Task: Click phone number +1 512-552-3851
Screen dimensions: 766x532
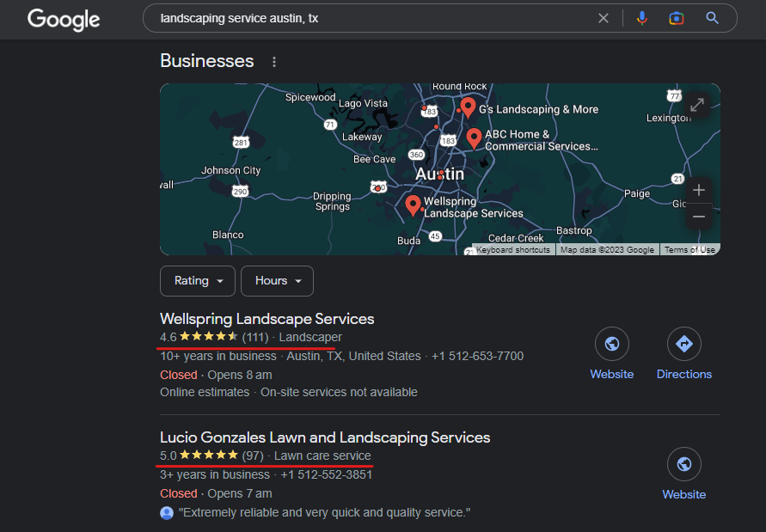Action: (327, 474)
